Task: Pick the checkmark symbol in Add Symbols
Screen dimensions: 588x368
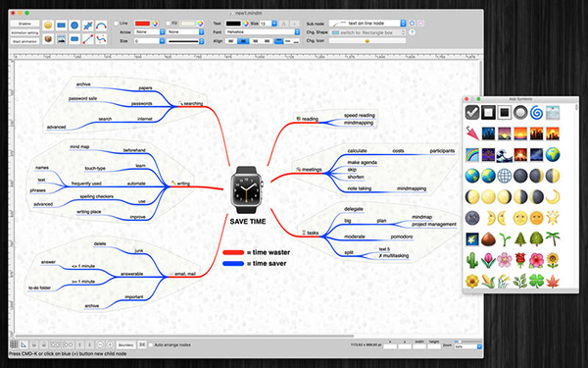Action: (472, 112)
